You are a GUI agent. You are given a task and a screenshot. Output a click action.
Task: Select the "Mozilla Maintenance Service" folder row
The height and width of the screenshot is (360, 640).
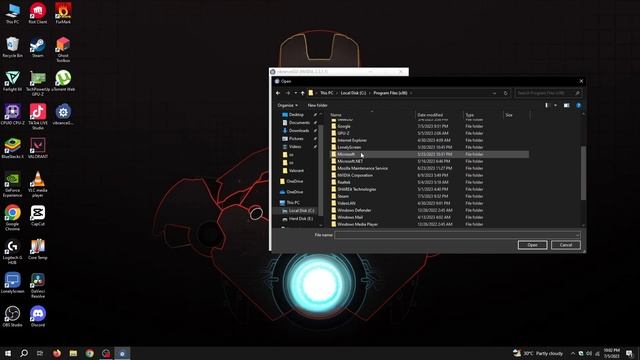[x=429, y=168]
